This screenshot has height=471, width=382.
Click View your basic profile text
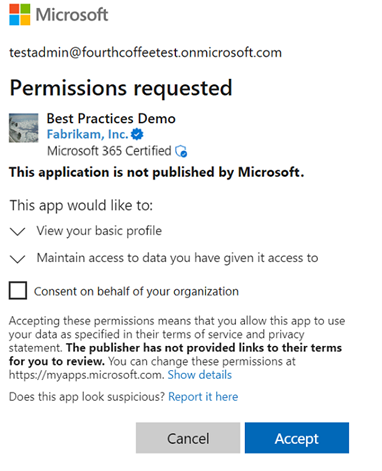tap(99, 231)
